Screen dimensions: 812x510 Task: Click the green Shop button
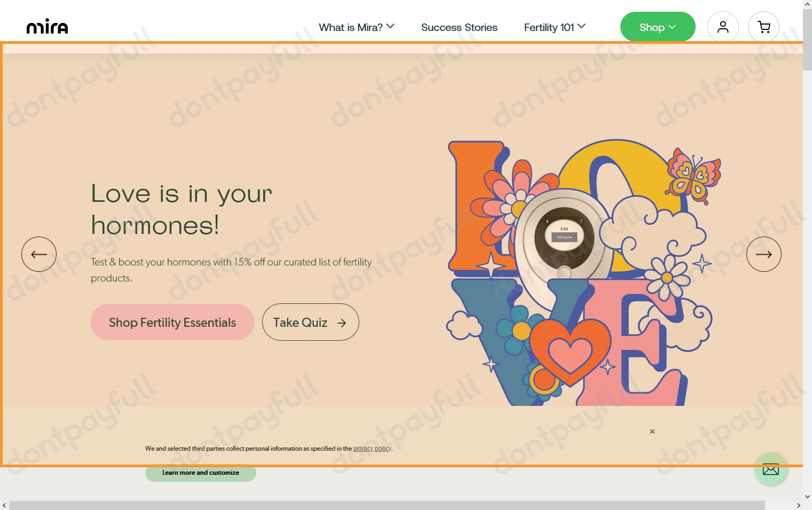pyautogui.click(x=652, y=27)
